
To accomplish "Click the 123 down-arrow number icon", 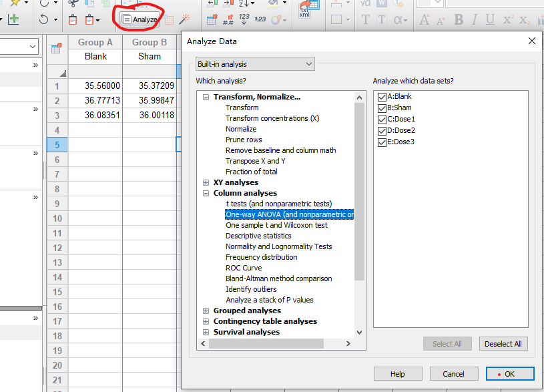I will 244,19.
